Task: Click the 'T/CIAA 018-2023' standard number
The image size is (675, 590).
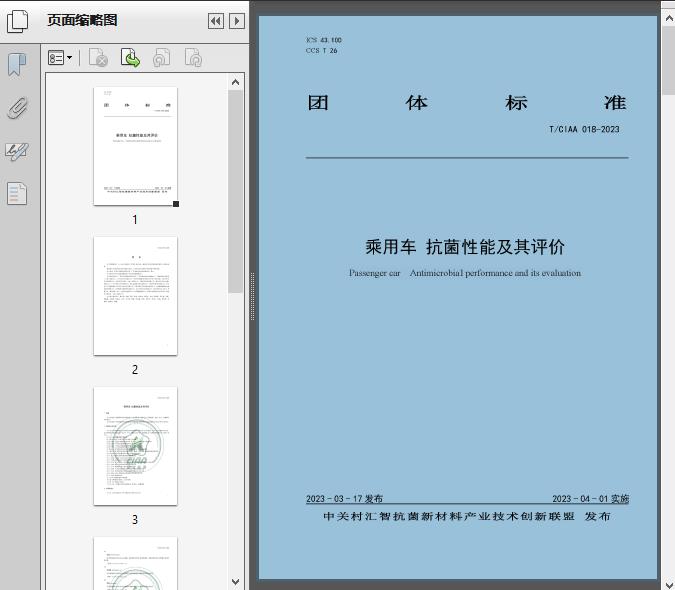Action: click(584, 129)
